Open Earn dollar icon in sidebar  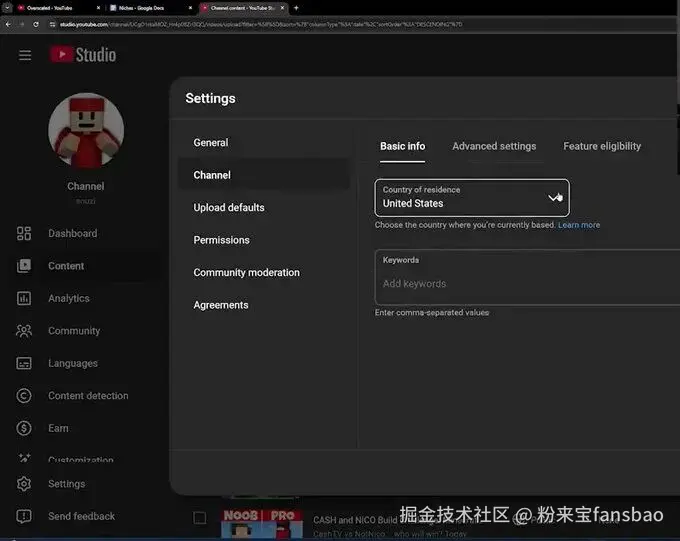[24, 428]
